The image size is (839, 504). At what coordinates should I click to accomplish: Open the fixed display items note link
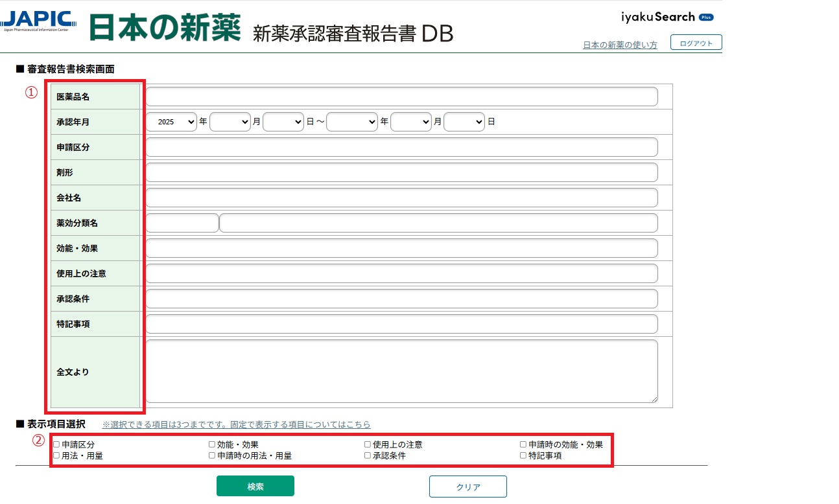237,424
